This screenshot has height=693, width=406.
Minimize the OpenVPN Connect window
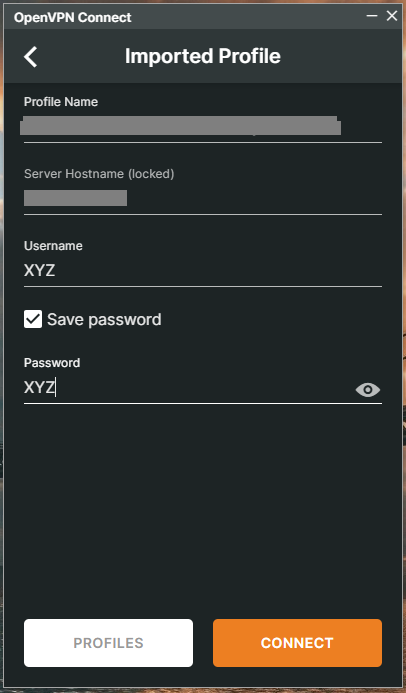click(x=372, y=16)
